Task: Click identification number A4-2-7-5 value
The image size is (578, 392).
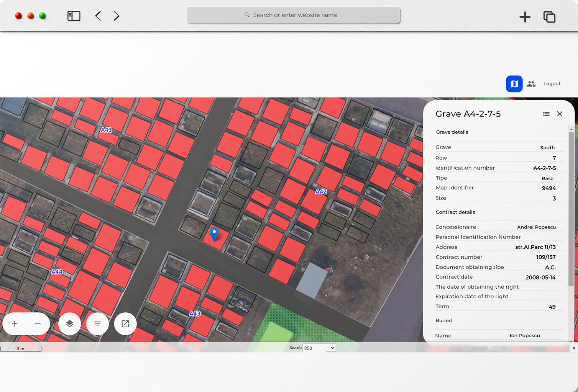Action: click(545, 168)
